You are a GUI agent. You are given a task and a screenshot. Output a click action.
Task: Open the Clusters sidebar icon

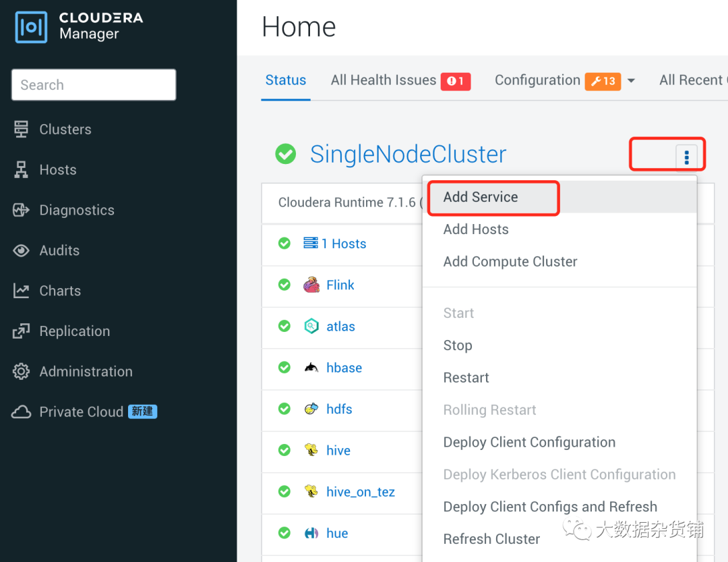22,129
